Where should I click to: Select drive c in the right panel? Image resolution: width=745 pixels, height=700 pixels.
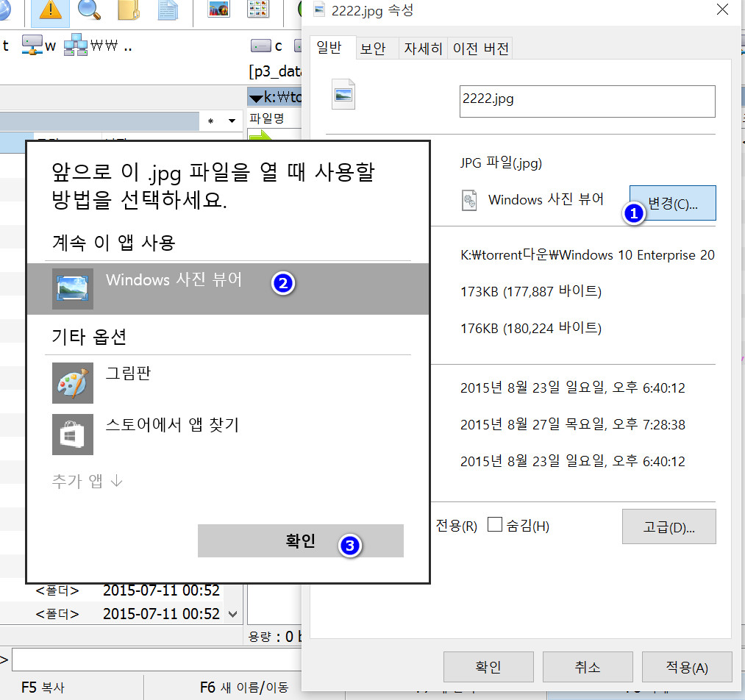(x=266, y=46)
